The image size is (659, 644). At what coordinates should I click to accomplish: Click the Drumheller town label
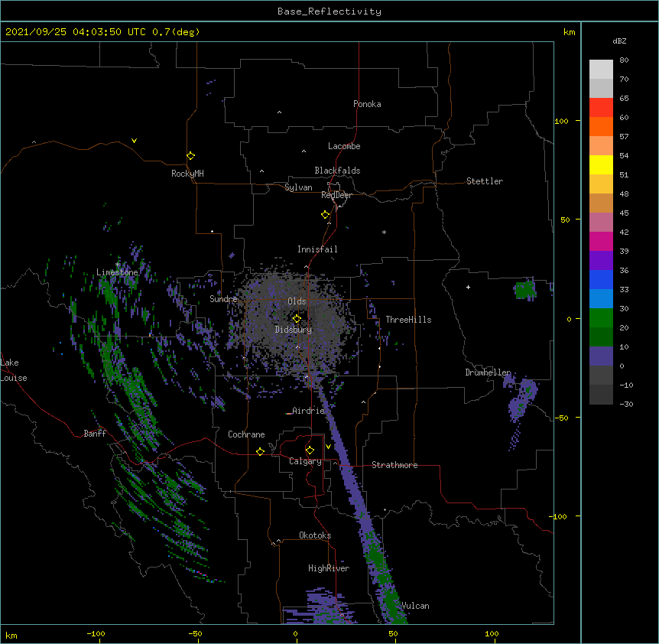tap(488, 372)
